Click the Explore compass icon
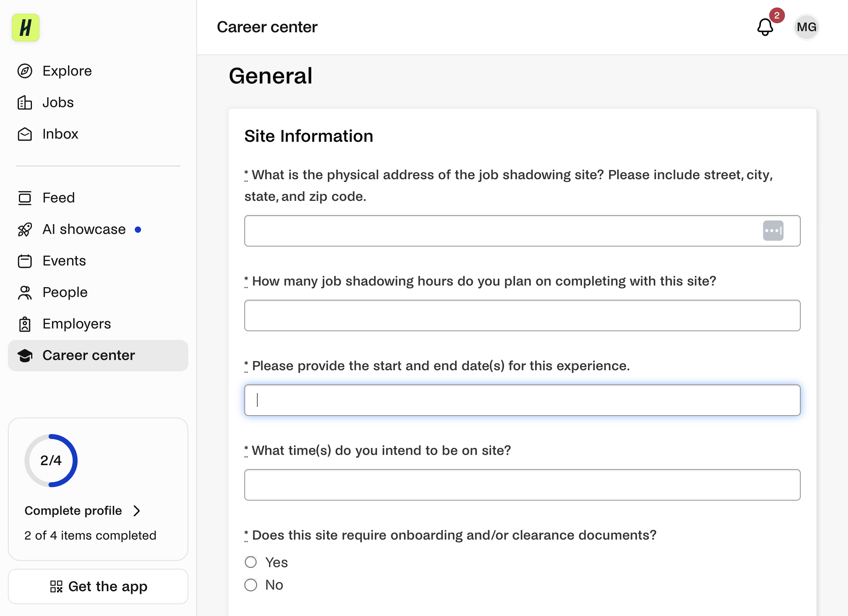848x616 pixels. 25,71
